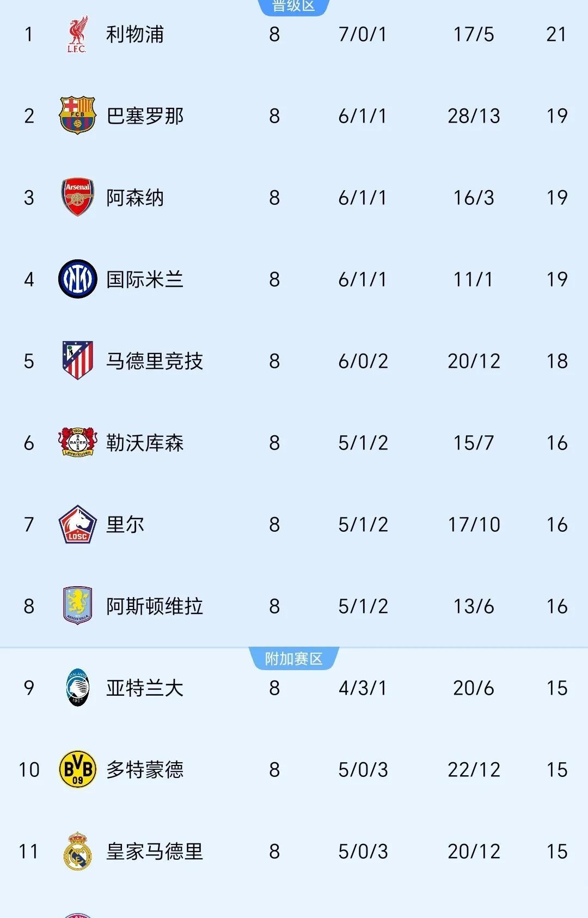The image size is (588, 918).
Task: Open team name 利物浦
Action: tap(134, 34)
